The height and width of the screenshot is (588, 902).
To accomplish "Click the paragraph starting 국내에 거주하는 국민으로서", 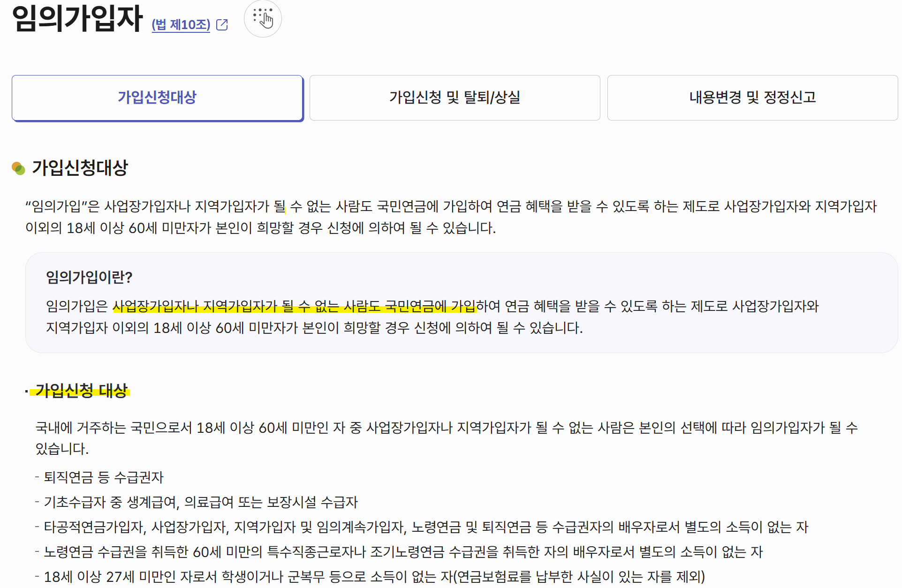I will [x=447, y=438].
